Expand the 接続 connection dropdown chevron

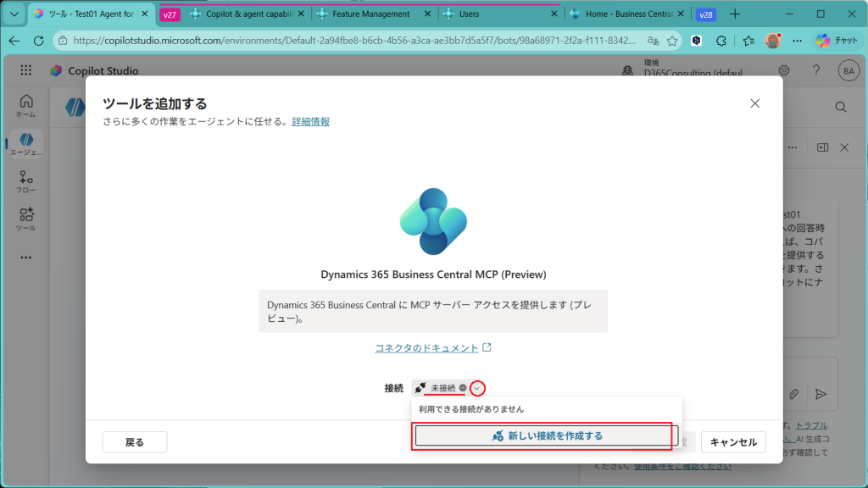coord(477,388)
